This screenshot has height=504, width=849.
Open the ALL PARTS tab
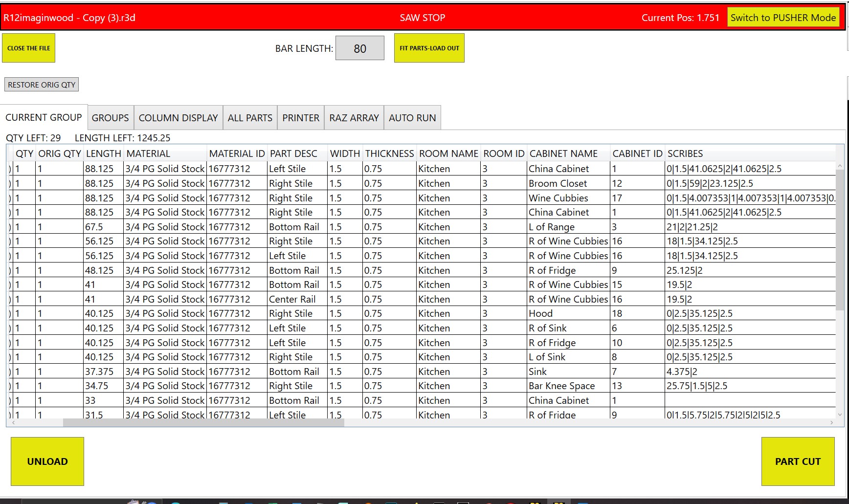pyautogui.click(x=250, y=118)
